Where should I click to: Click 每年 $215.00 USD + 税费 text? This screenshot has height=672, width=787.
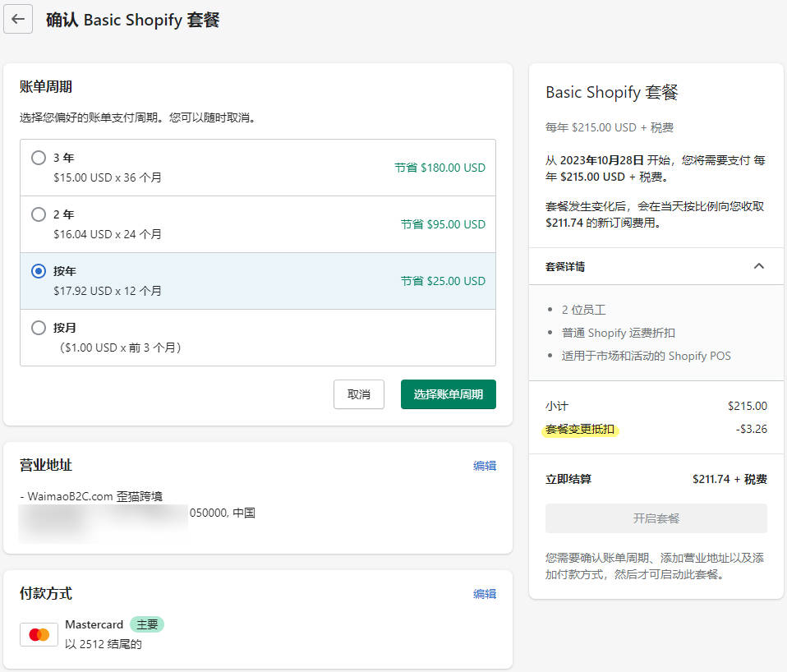point(610,127)
